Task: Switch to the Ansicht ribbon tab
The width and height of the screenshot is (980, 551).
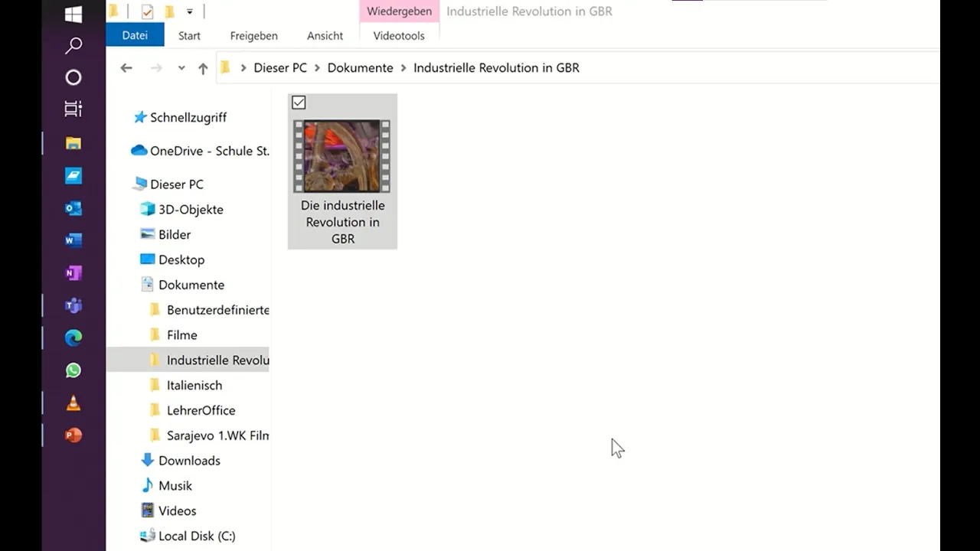Action: (325, 36)
